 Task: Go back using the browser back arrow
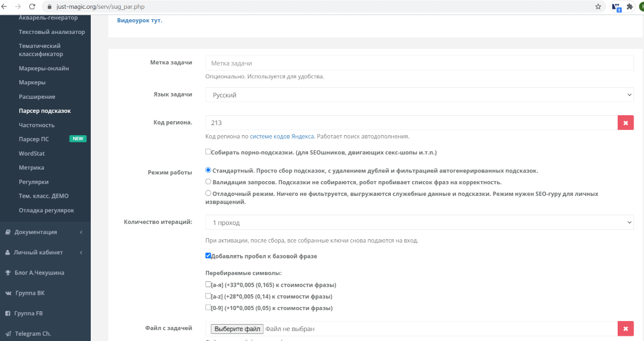click(x=4, y=6)
